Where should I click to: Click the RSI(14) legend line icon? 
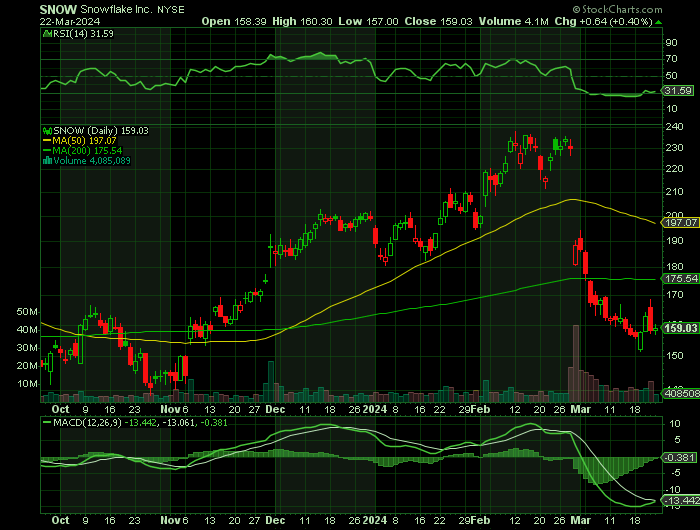44,33
